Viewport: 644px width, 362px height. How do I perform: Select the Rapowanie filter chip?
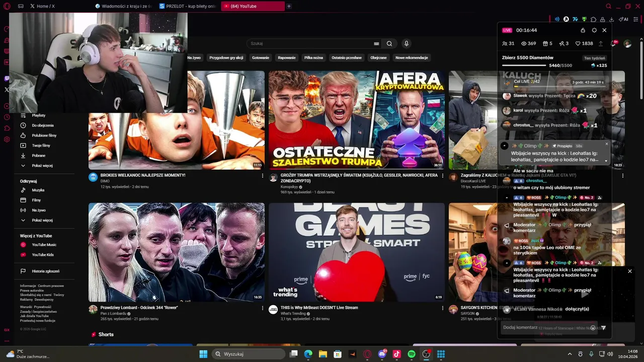287,58
